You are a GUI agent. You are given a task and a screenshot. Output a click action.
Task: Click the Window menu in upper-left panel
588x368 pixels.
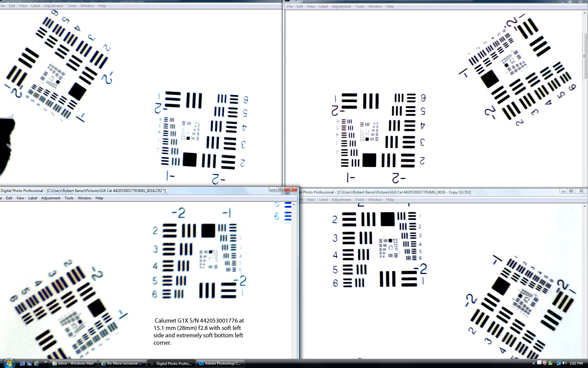click(x=87, y=6)
